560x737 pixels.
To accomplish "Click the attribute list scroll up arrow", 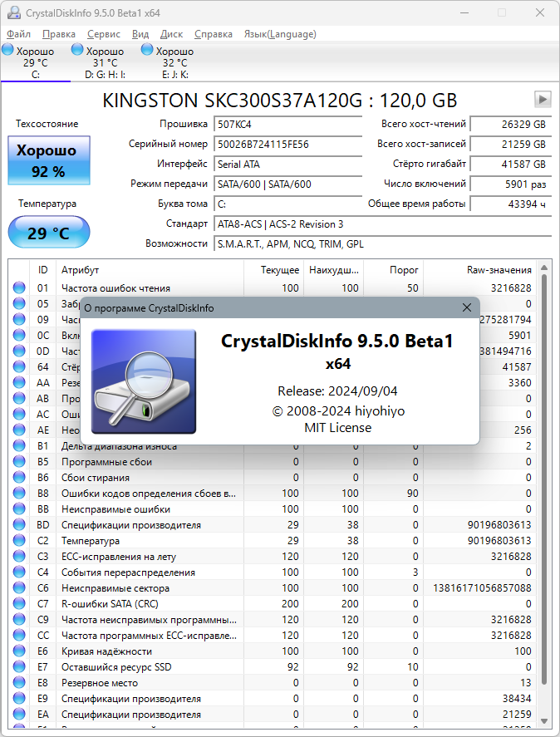I will pos(544,268).
